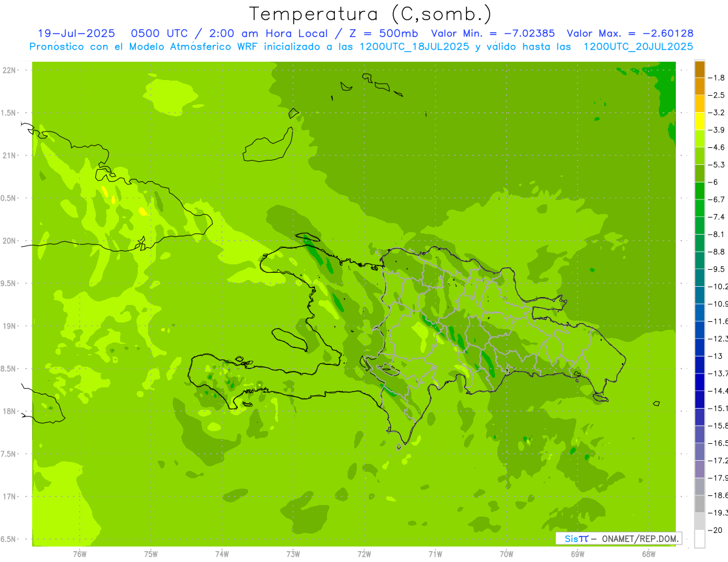Click the "74W" longitude axis label
This screenshot has height=562, width=728.
(x=222, y=554)
